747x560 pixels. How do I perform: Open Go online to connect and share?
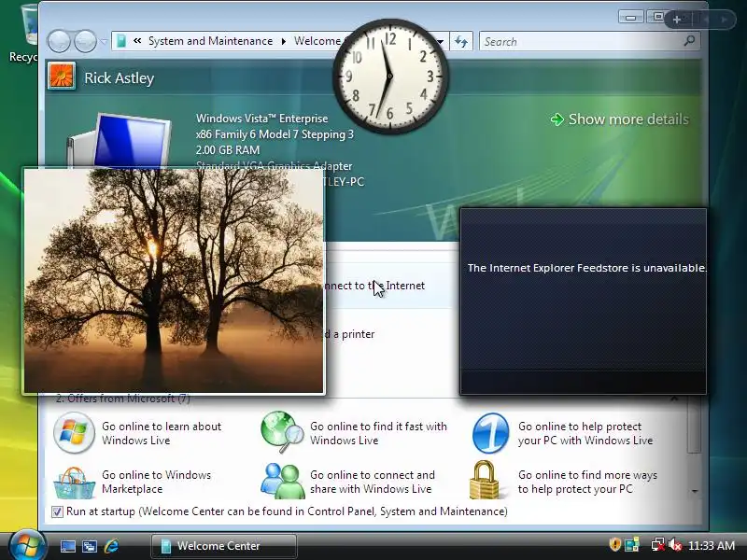coord(372,482)
